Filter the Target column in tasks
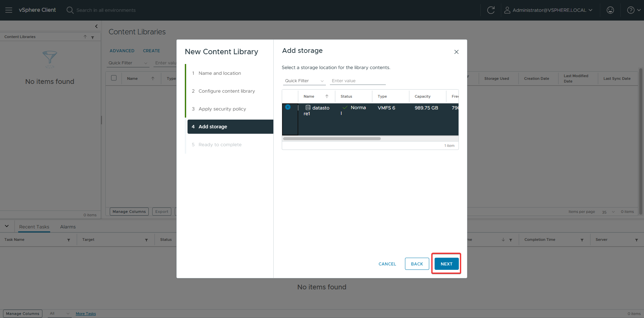 click(x=146, y=240)
